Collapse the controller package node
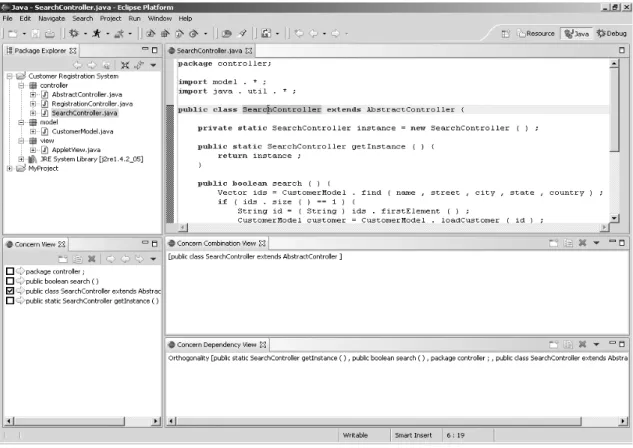Image resolution: width=633 pixels, height=448 pixels. (x=21, y=85)
